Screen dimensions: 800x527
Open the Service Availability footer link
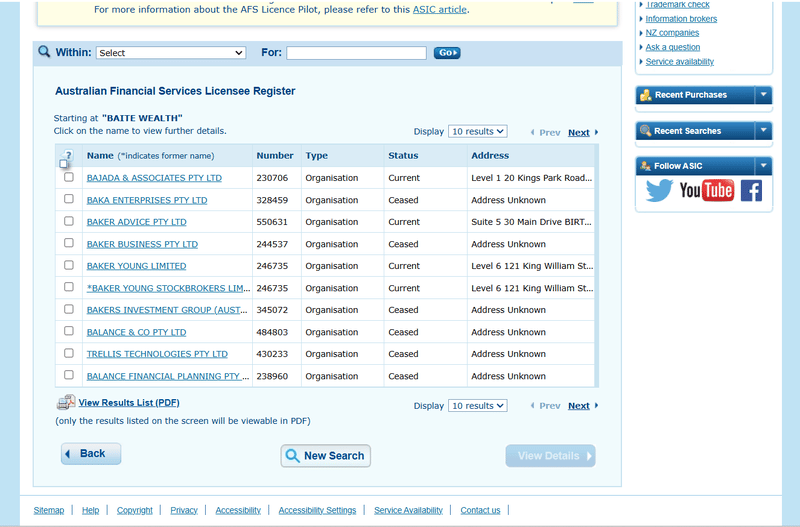click(x=408, y=510)
